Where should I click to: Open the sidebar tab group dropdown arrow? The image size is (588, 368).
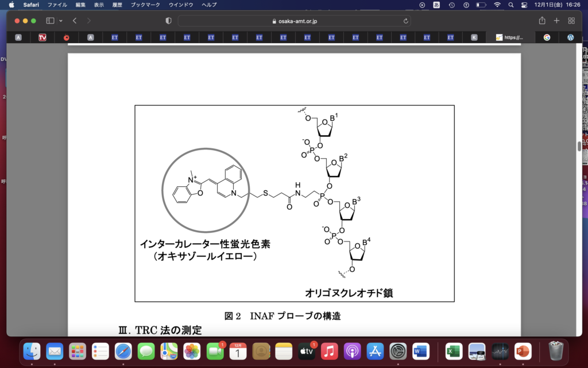(x=61, y=21)
